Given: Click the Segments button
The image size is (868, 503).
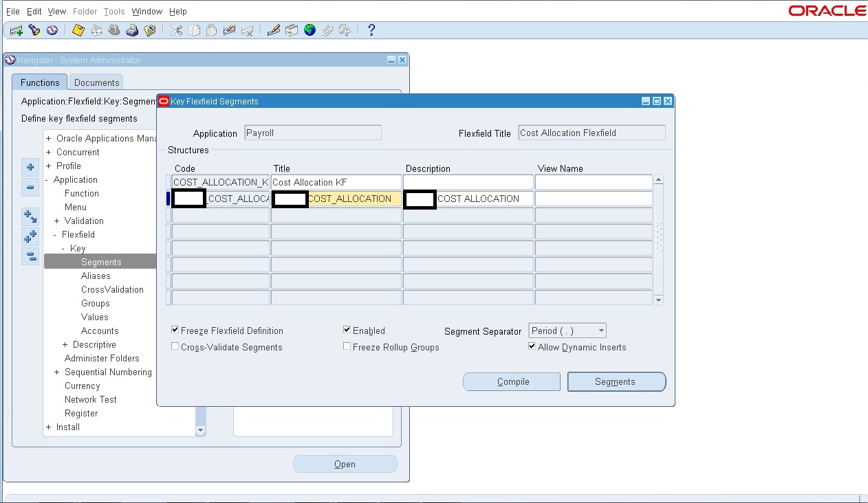Looking at the screenshot, I should click(x=616, y=381).
